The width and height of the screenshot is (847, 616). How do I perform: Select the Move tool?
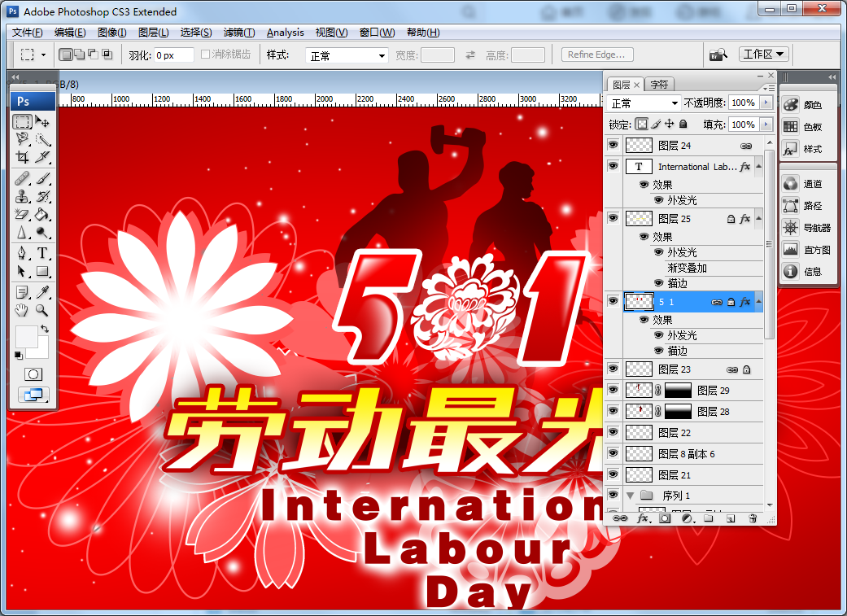coord(42,121)
